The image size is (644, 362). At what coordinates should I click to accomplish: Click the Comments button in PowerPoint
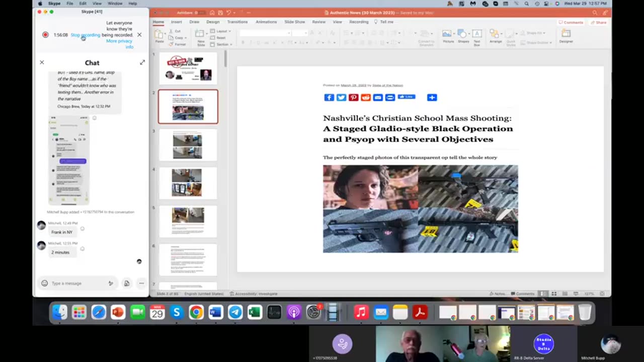[571, 22]
